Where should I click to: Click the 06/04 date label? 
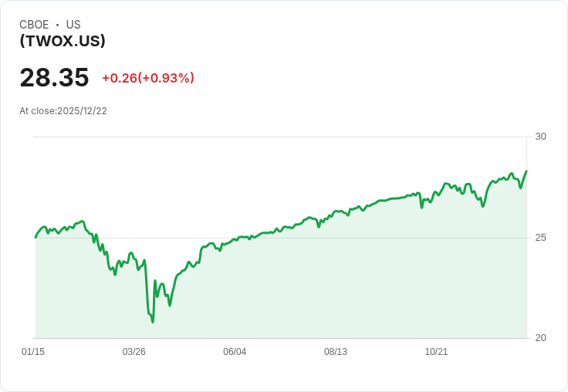tap(235, 352)
